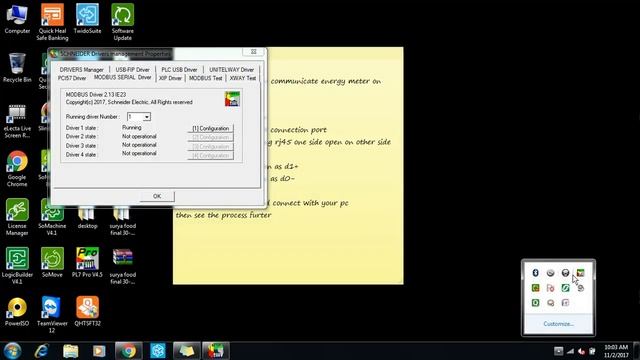Open the Recycle Bin
Screen dimensions: 640x360
tap(17, 68)
